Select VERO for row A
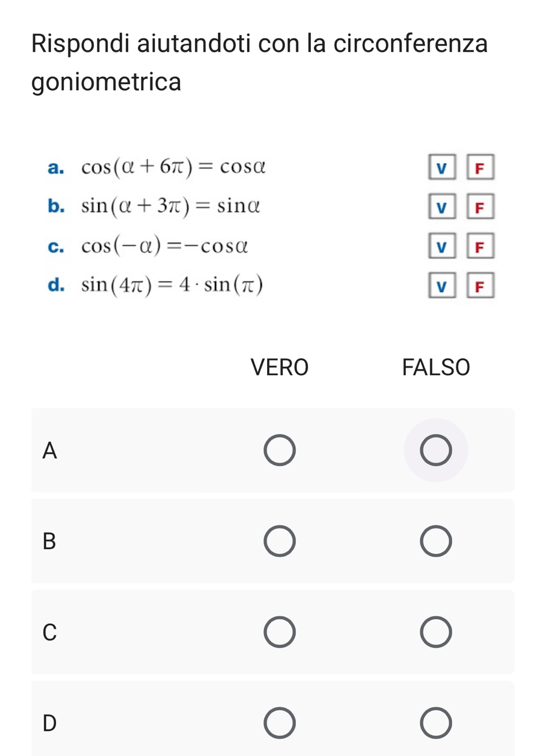The image size is (545, 756). click(280, 450)
